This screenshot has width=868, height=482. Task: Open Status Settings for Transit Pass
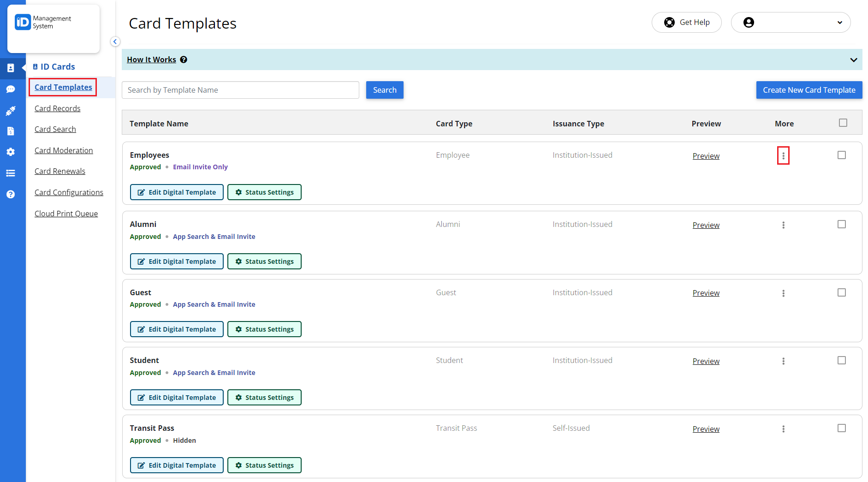click(264, 465)
